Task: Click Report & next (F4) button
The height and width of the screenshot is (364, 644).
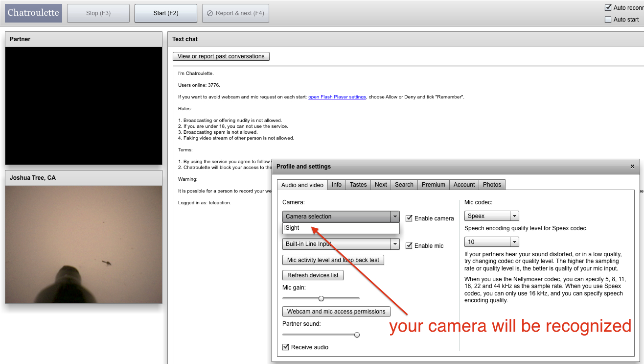Action: (235, 13)
